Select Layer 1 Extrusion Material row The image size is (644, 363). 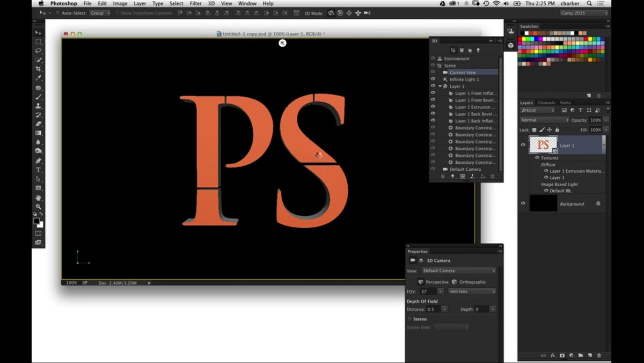tap(577, 171)
